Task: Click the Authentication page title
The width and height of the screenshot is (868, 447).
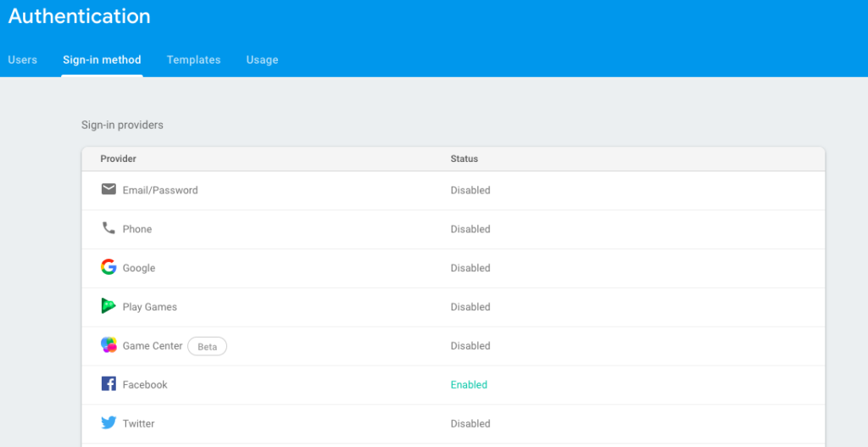Action: (79, 16)
